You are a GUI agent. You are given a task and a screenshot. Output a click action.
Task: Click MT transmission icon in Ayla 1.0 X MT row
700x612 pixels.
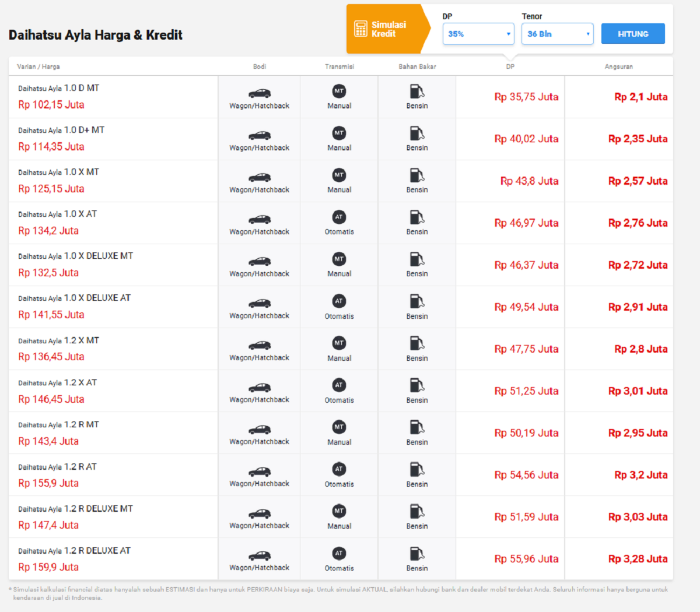[x=339, y=175]
